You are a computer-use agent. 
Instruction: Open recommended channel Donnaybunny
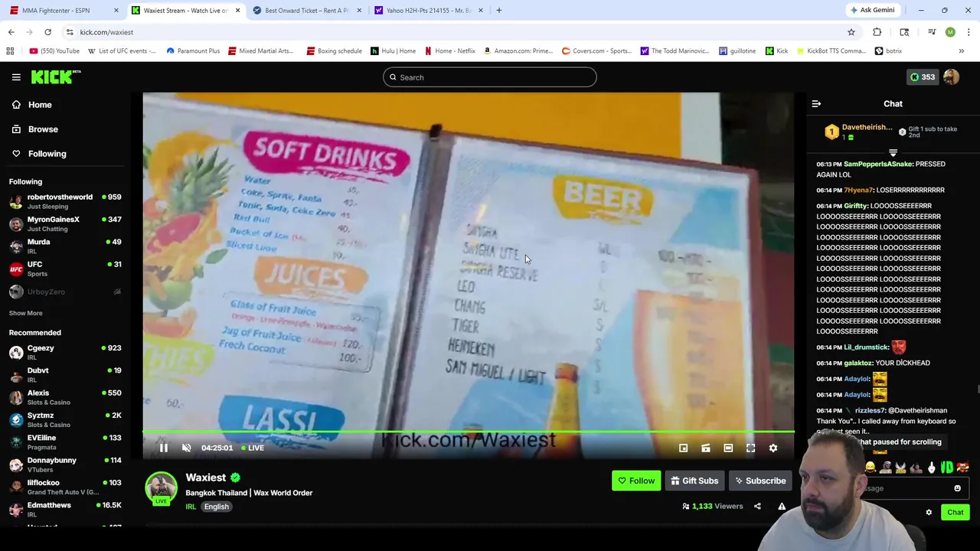[x=65, y=465]
